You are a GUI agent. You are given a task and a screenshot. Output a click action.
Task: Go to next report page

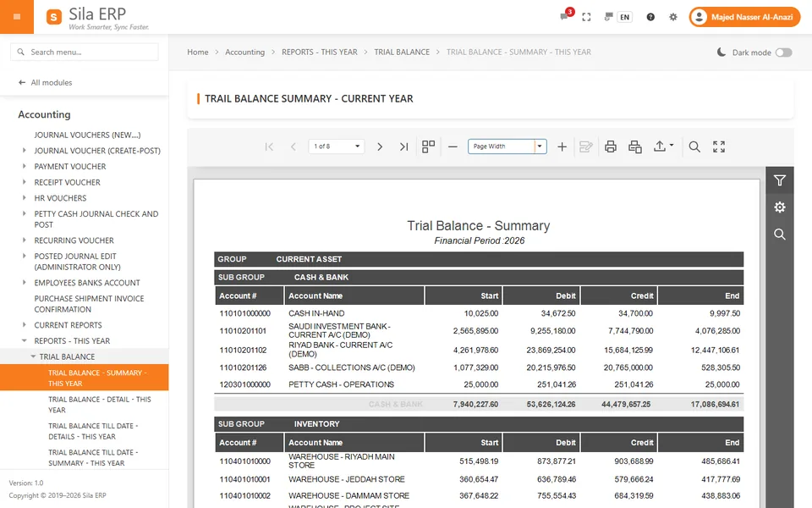(380, 146)
